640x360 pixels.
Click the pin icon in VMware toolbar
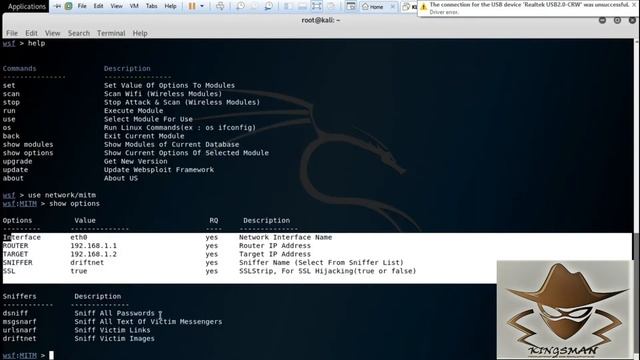coord(58,6)
